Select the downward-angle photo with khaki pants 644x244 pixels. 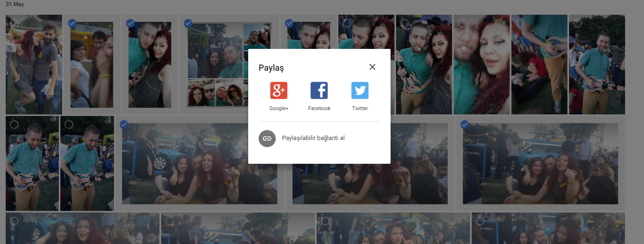pyautogui.click(x=520, y=23)
